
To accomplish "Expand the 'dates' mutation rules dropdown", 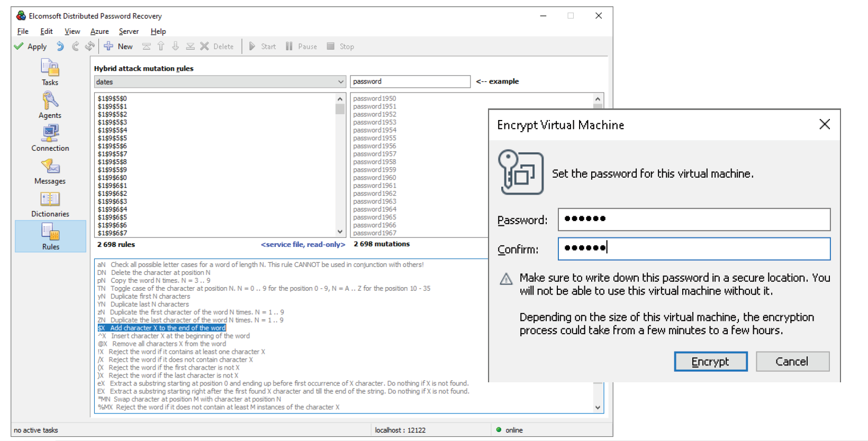I will point(340,82).
